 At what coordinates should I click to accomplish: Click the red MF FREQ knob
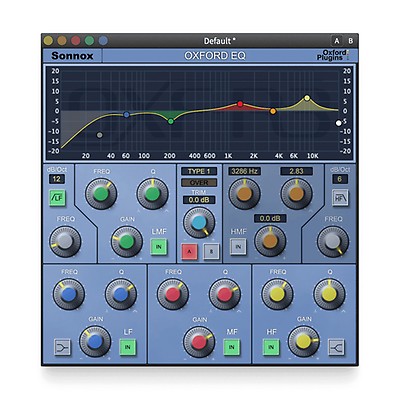click(x=173, y=294)
